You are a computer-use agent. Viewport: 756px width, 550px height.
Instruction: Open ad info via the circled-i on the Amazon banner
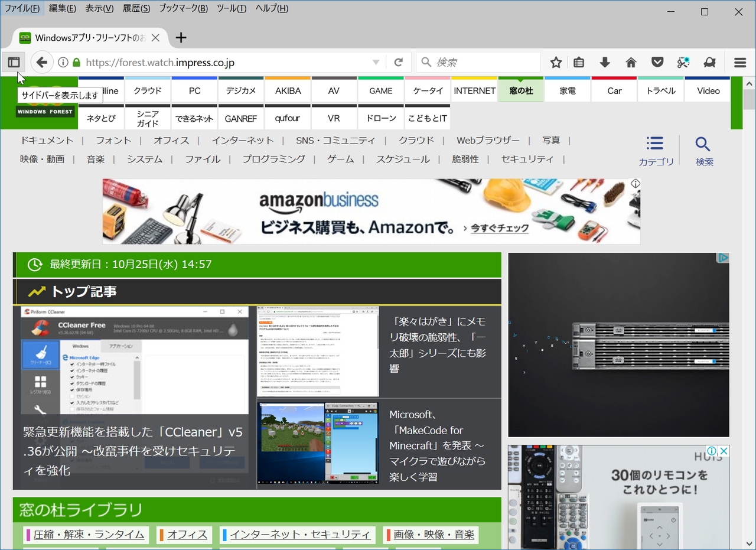coord(636,183)
